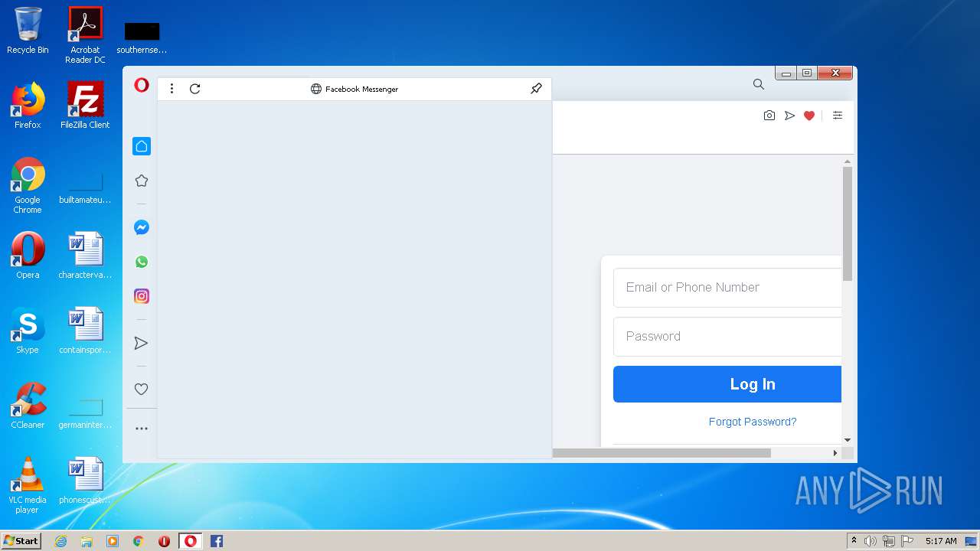980x551 pixels.
Task: Click the search magnifier icon
Action: [758, 84]
